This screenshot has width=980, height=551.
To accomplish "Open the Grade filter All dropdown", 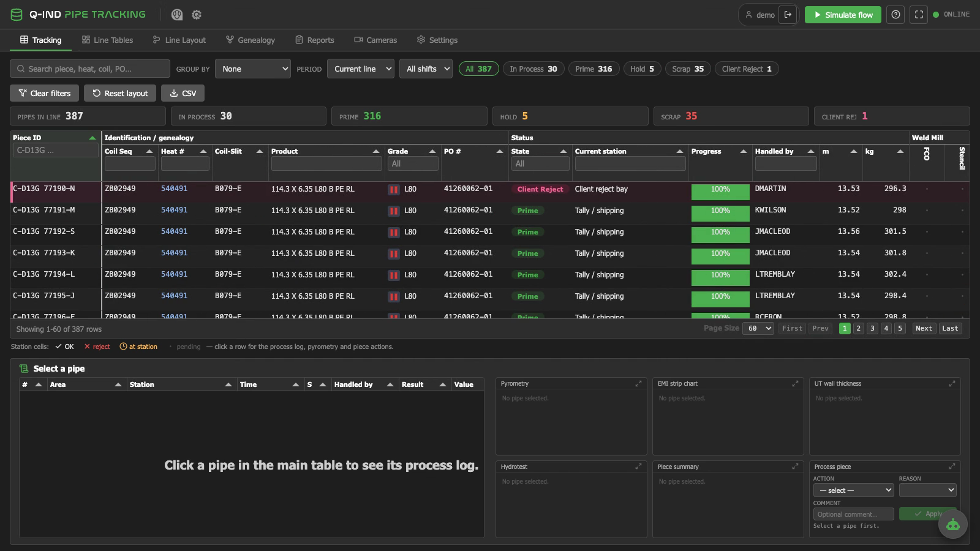I will pyautogui.click(x=413, y=163).
